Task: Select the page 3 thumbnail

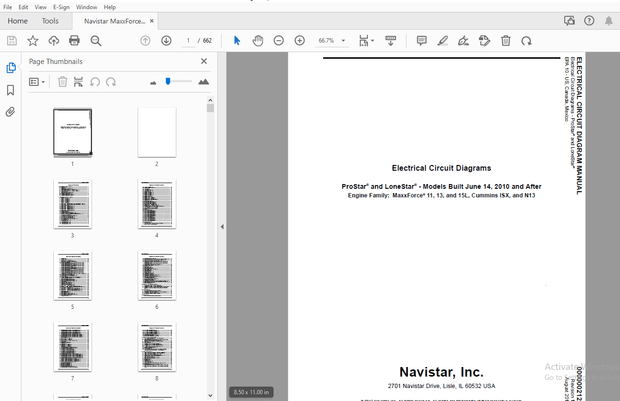Action: coord(72,205)
